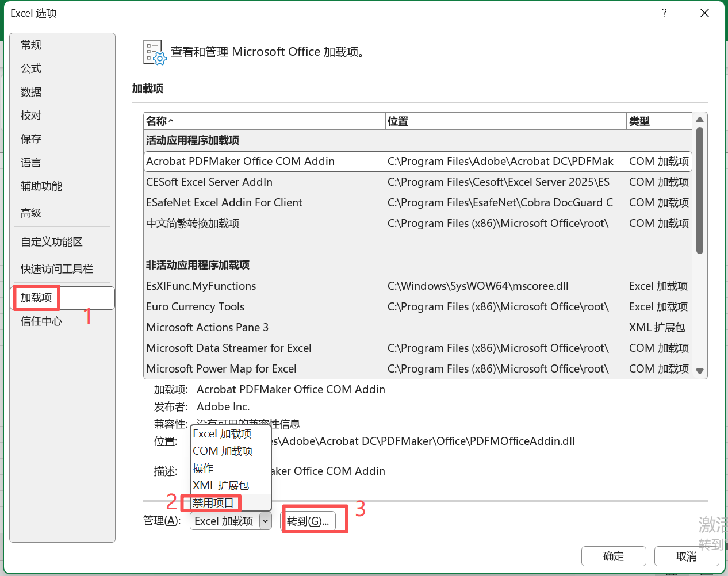Select the 加载项 category
The image size is (728, 576).
coord(63,298)
